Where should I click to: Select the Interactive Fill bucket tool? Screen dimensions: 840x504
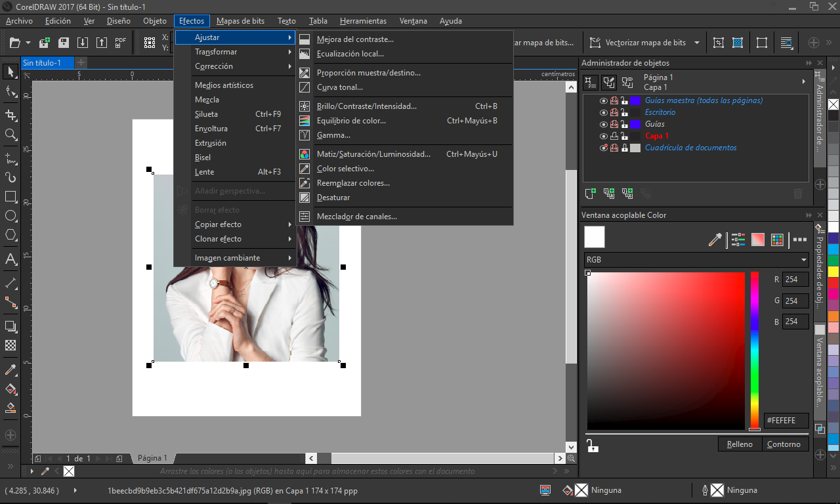(10, 388)
